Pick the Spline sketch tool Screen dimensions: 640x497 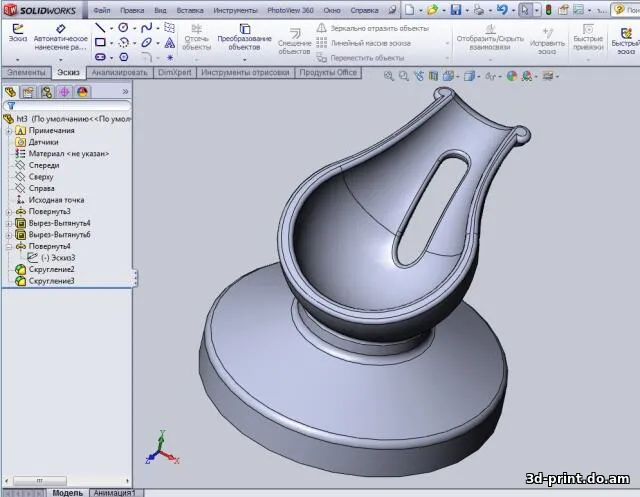(x=147, y=28)
